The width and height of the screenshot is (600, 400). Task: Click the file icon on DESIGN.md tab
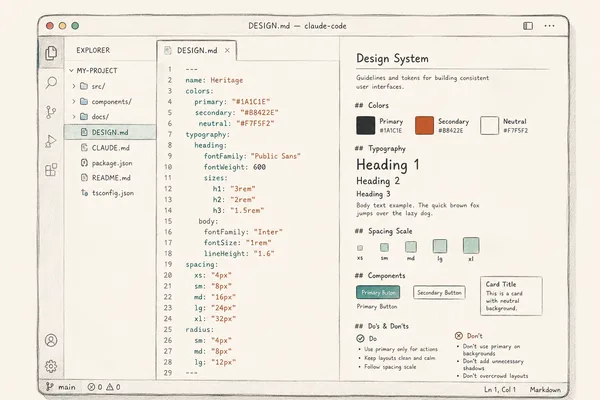click(168, 50)
